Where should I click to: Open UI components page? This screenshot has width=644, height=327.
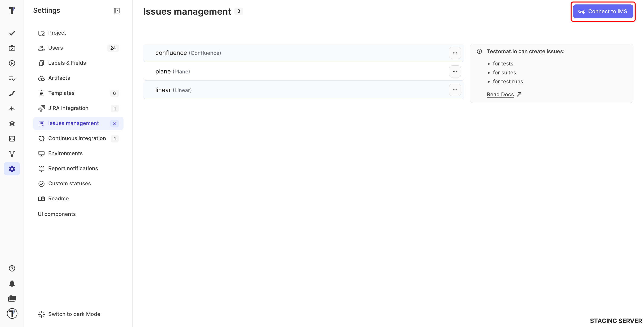click(57, 214)
